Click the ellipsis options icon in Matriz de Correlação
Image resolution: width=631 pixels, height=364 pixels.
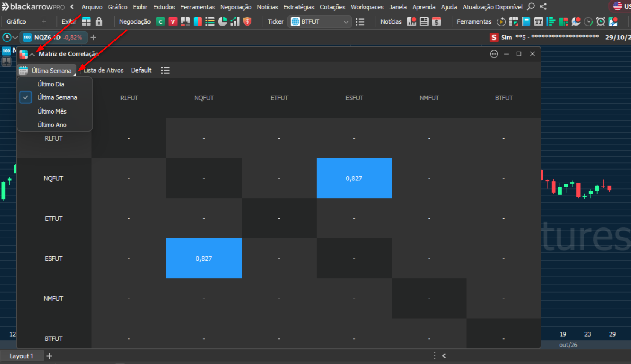494,54
